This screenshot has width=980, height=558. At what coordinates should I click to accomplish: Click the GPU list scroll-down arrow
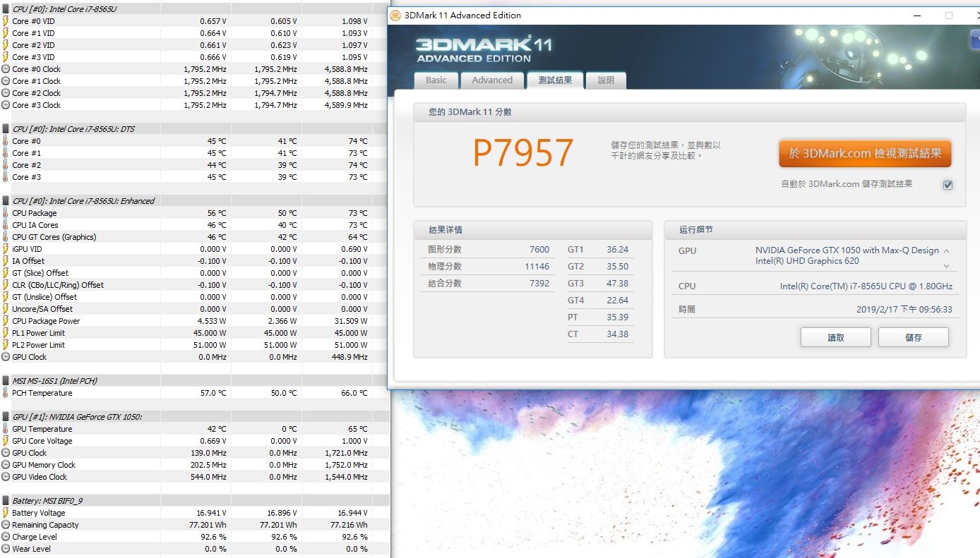point(946,266)
